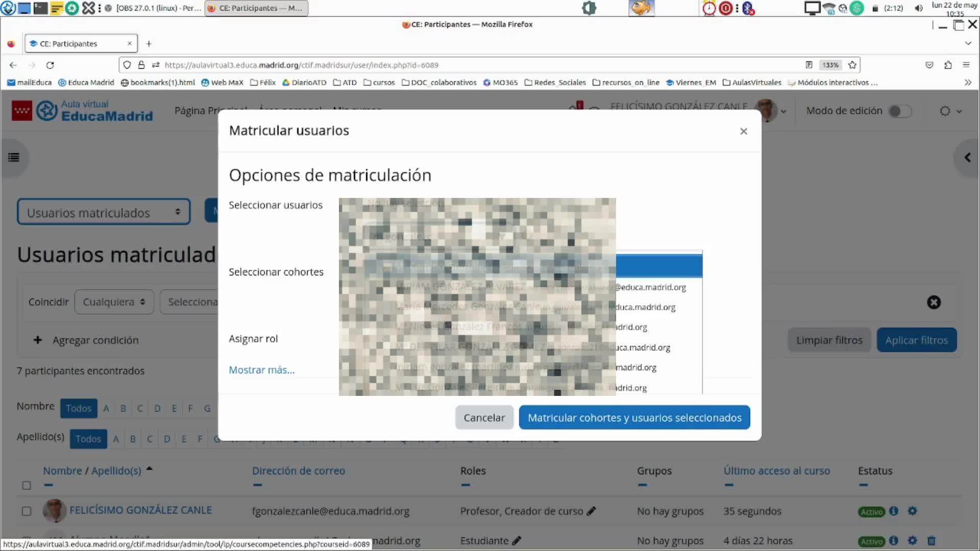Tick the select-all participants checkbox
Screen dimensions: 980x551
(27, 485)
